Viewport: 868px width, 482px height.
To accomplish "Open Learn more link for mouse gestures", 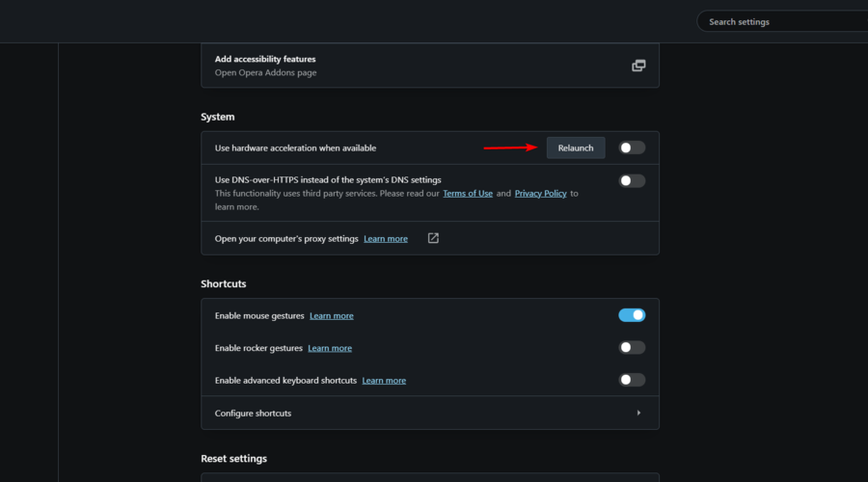I will [x=332, y=315].
